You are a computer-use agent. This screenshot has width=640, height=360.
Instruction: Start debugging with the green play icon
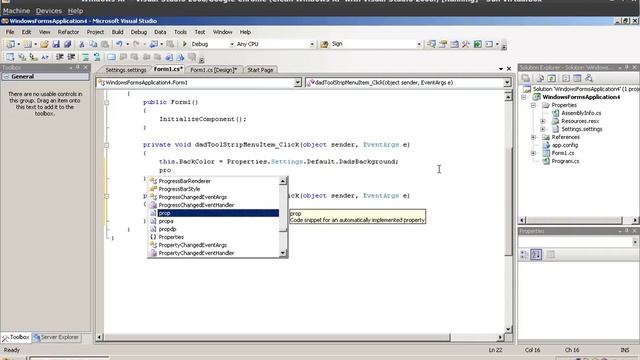[x=184, y=44]
